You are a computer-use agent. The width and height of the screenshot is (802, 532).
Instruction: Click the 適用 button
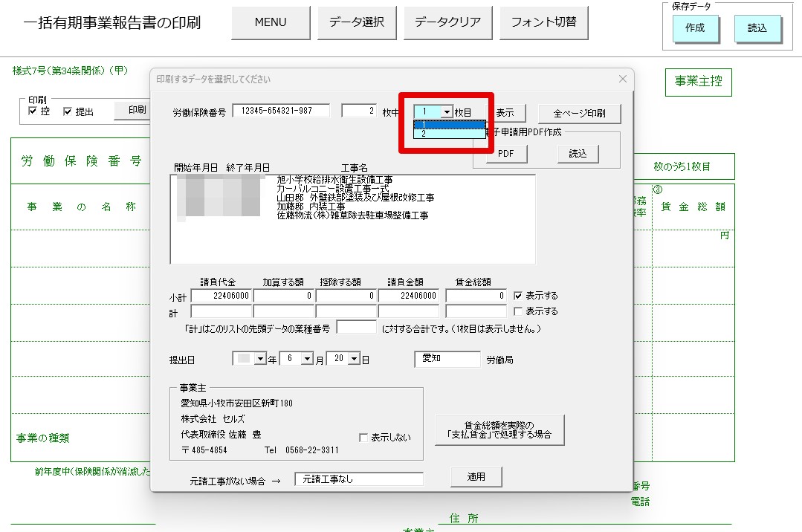pyautogui.click(x=476, y=477)
